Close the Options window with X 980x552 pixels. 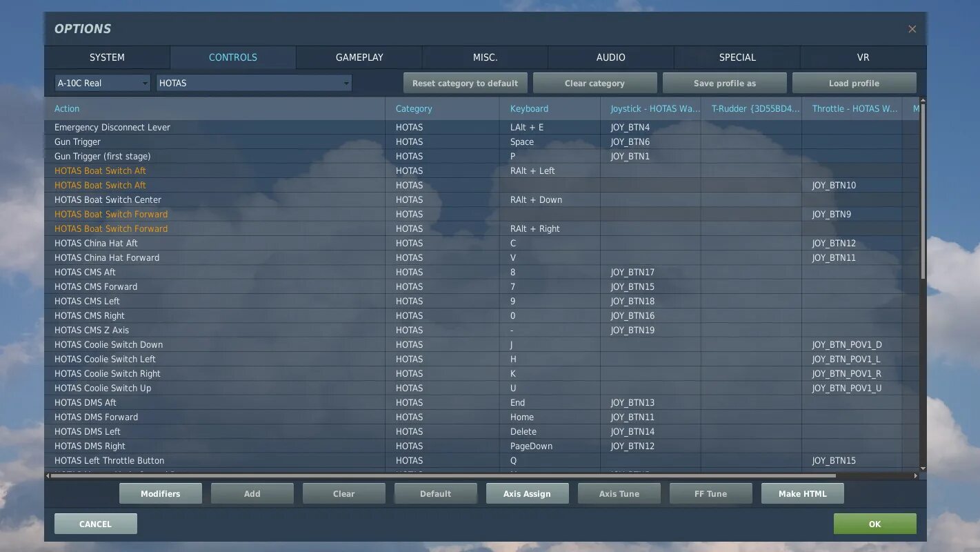912,29
